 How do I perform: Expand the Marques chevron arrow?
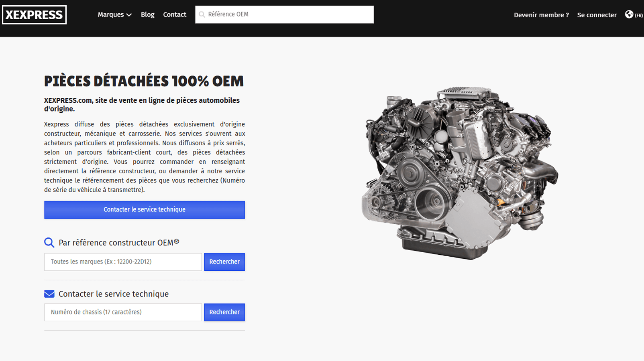129,15
